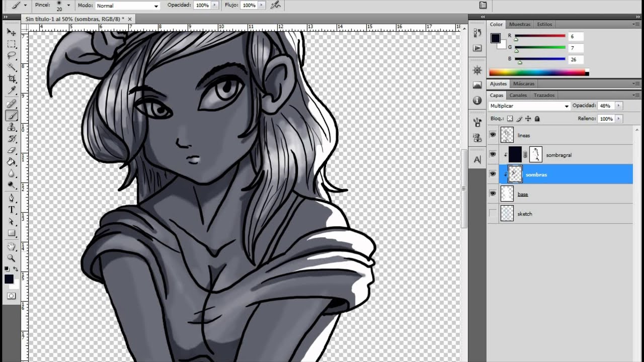Viewport: 644px width, 362px height.
Task: Open the Color panel options menu
Action: tap(636, 24)
